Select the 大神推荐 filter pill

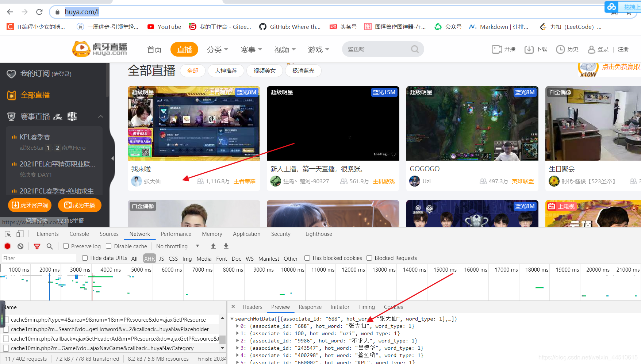coord(226,71)
